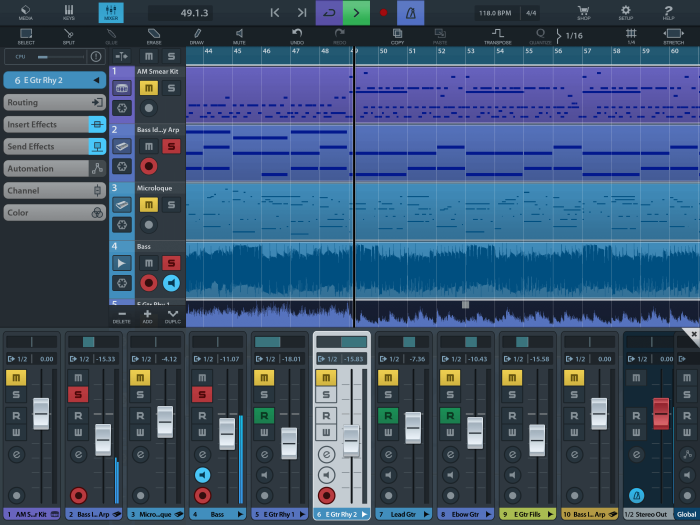Add a new track
The image size is (700, 525).
click(x=147, y=317)
